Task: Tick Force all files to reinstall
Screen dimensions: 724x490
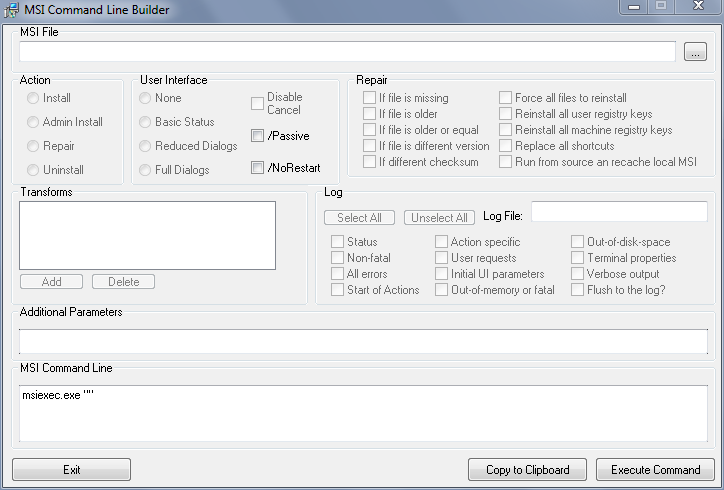Action: (x=506, y=98)
